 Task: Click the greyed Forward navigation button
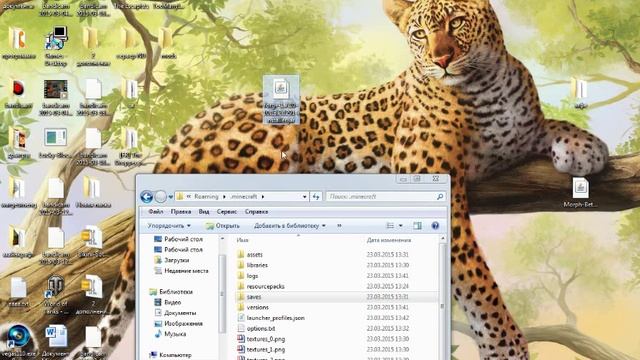160,197
